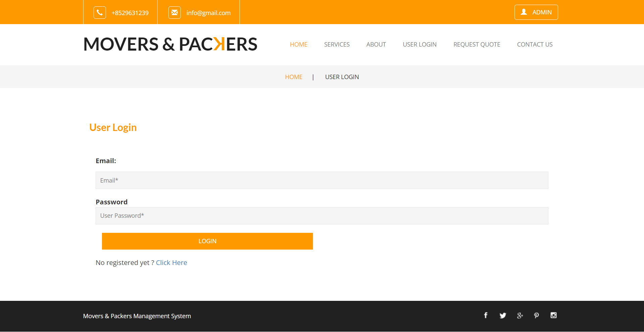Click the Pinterest icon in the footer
The width and height of the screenshot is (644, 332).
click(537, 315)
